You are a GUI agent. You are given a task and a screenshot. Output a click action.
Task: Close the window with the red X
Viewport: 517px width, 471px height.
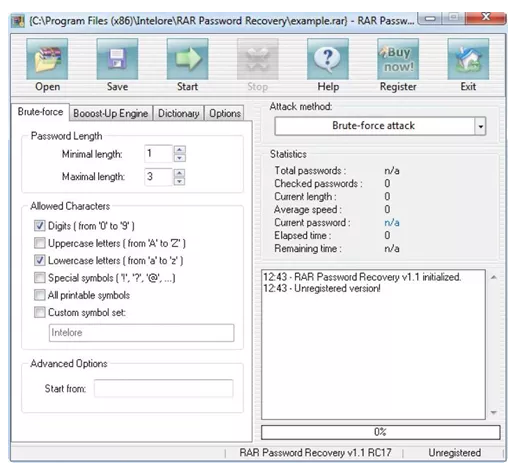(x=486, y=18)
